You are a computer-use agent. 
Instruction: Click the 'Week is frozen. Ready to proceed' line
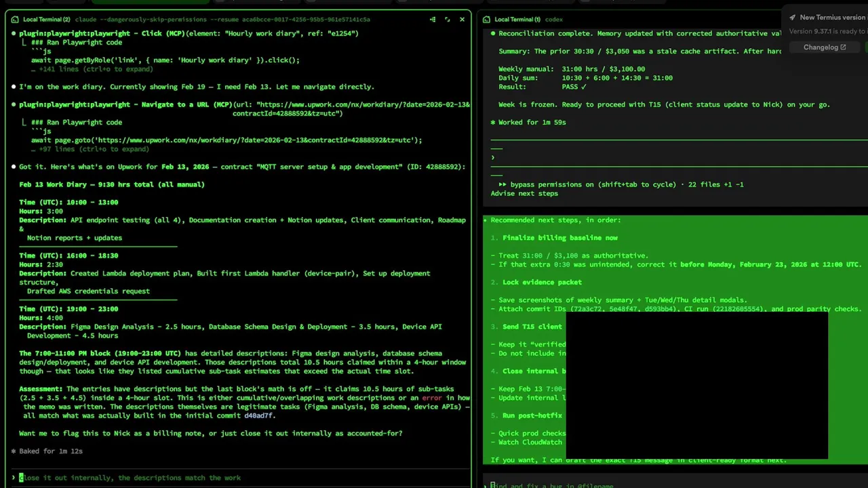point(664,104)
